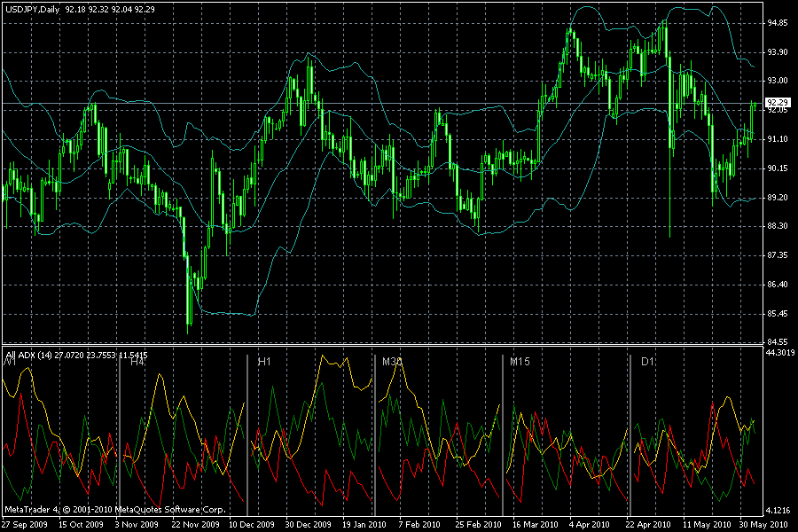Click the current price tag 92.29
This screenshot has width=798, height=532.
tap(778, 102)
